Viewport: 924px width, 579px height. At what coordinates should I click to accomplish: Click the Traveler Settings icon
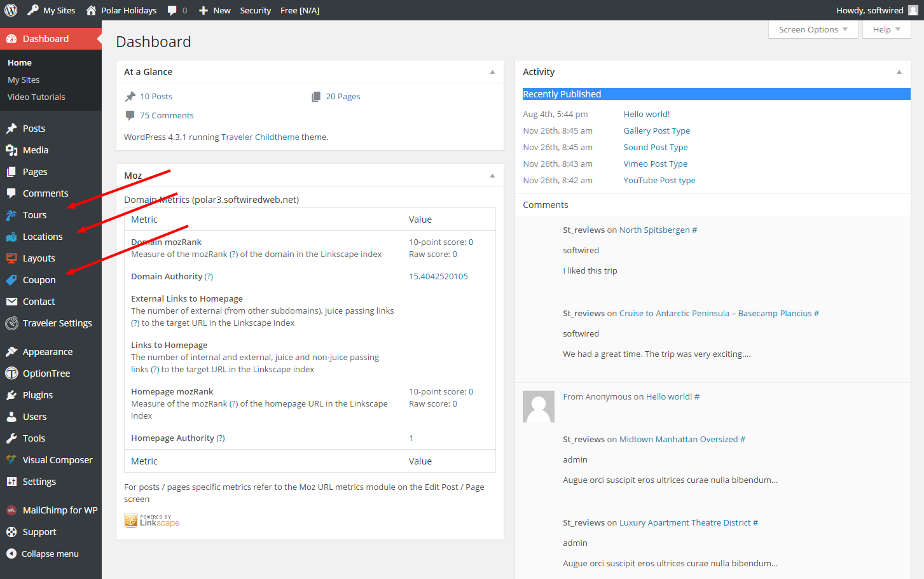pos(11,323)
